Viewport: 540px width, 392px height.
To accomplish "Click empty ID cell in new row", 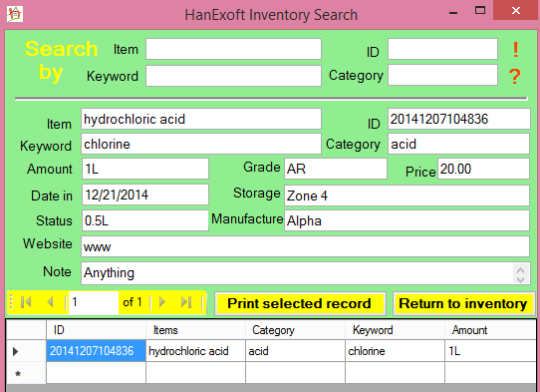I will (x=96, y=373).
